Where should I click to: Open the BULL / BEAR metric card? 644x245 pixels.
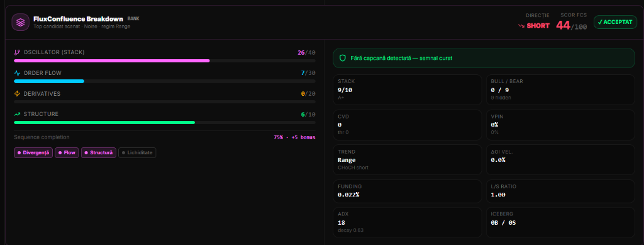coord(560,89)
